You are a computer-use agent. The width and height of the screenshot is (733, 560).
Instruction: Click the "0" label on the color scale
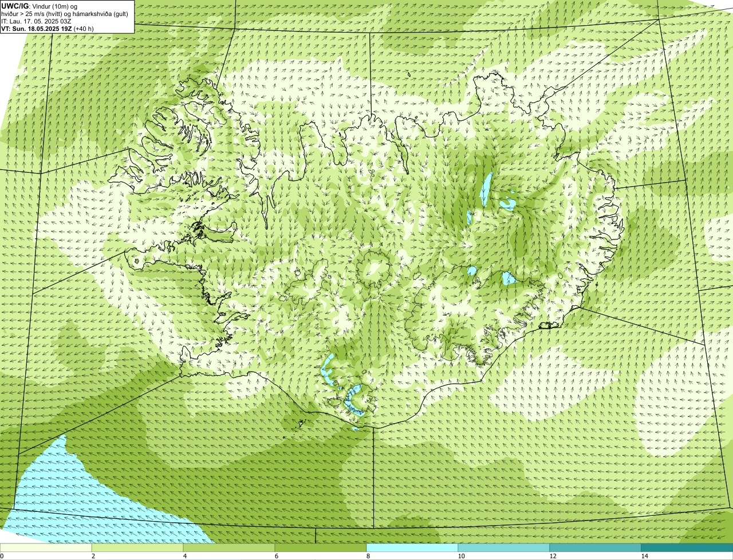pos(2,556)
